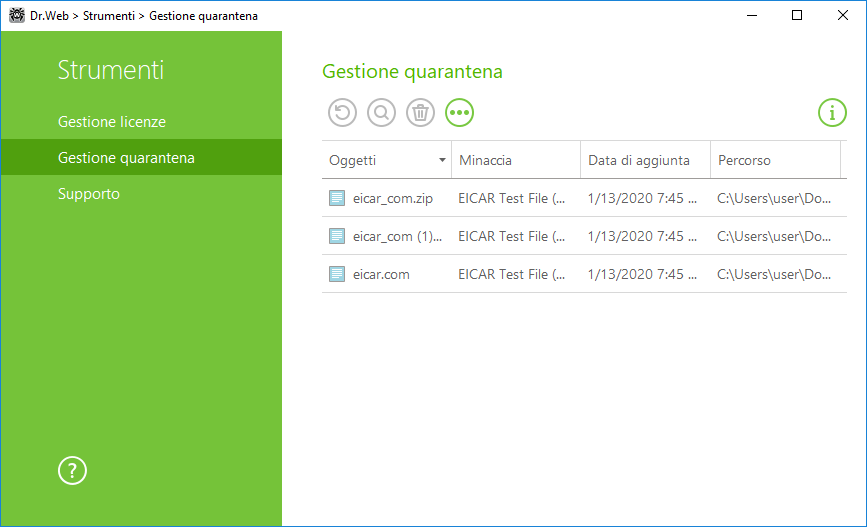Click the Strumenti sidebar heading
The image size is (867, 527).
[111, 71]
